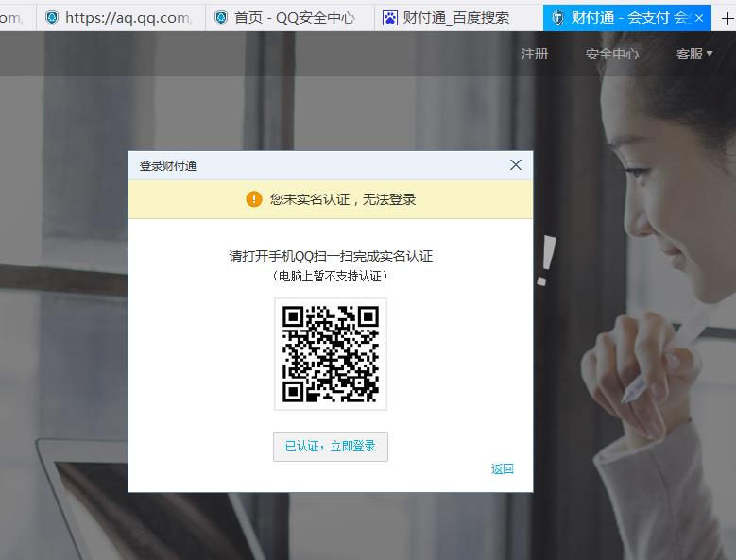Image resolution: width=736 pixels, height=560 pixels.
Task: Open the 注册 registration link
Action: [x=535, y=54]
